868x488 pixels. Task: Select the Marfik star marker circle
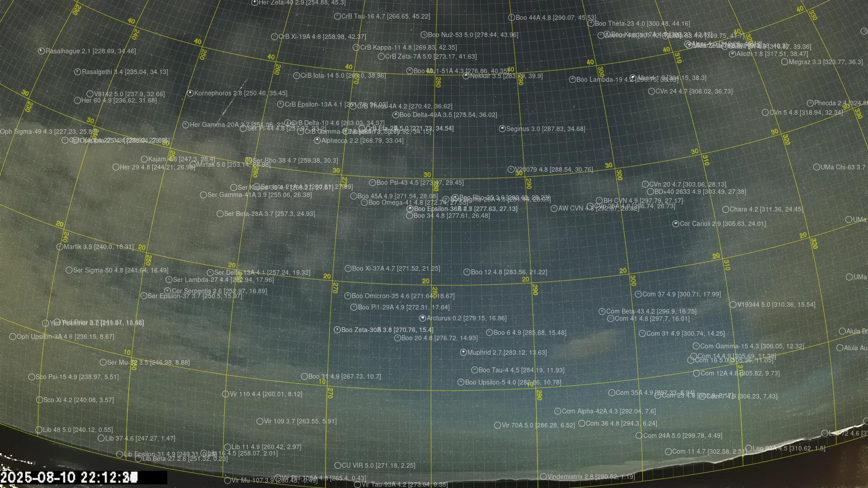coord(60,247)
